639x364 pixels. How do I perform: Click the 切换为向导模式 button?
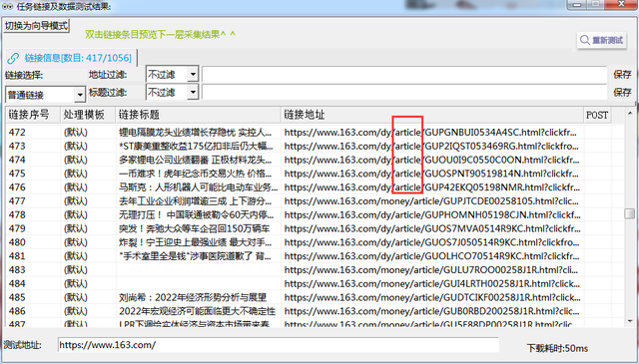[x=36, y=26]
